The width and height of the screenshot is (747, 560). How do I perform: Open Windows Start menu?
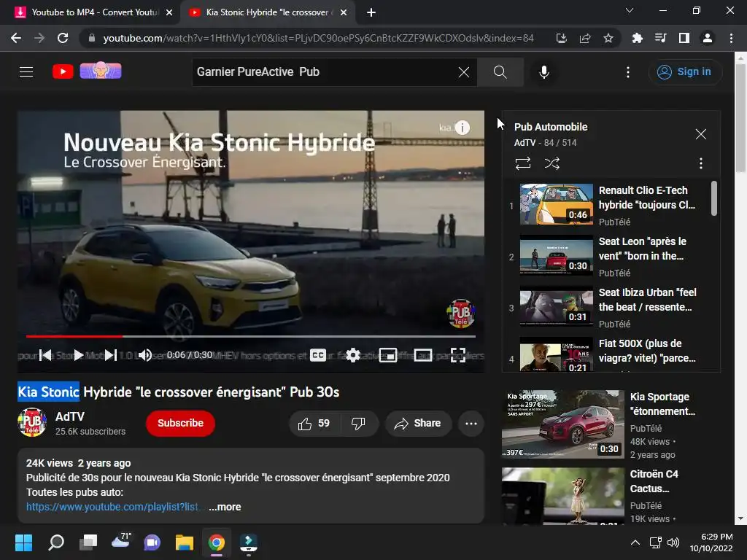pos(23,542)
